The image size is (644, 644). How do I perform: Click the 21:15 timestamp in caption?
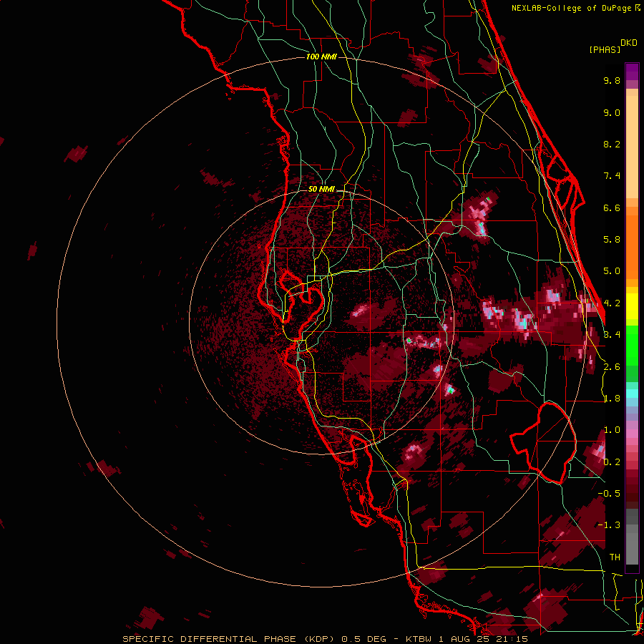tap(513, 639)
